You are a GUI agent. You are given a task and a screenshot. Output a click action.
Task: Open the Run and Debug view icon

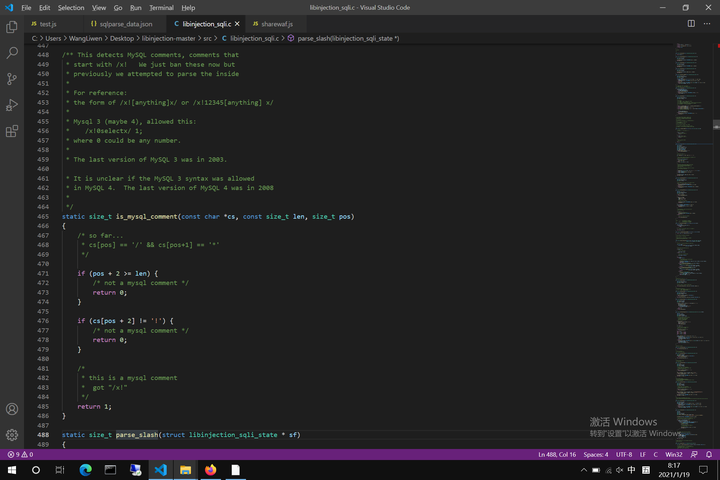pyautogui.click(x=12, y=105)
